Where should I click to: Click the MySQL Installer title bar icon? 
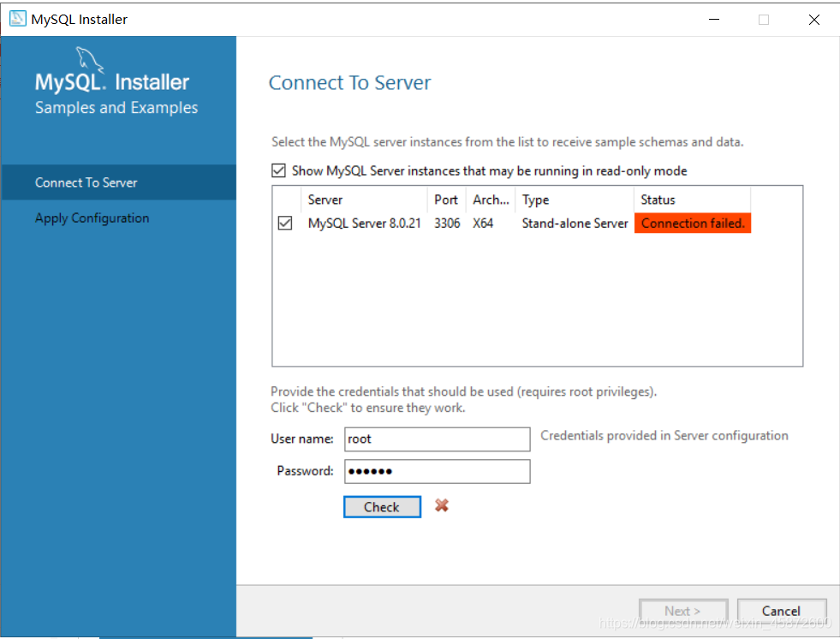click(x=18, y=19)
